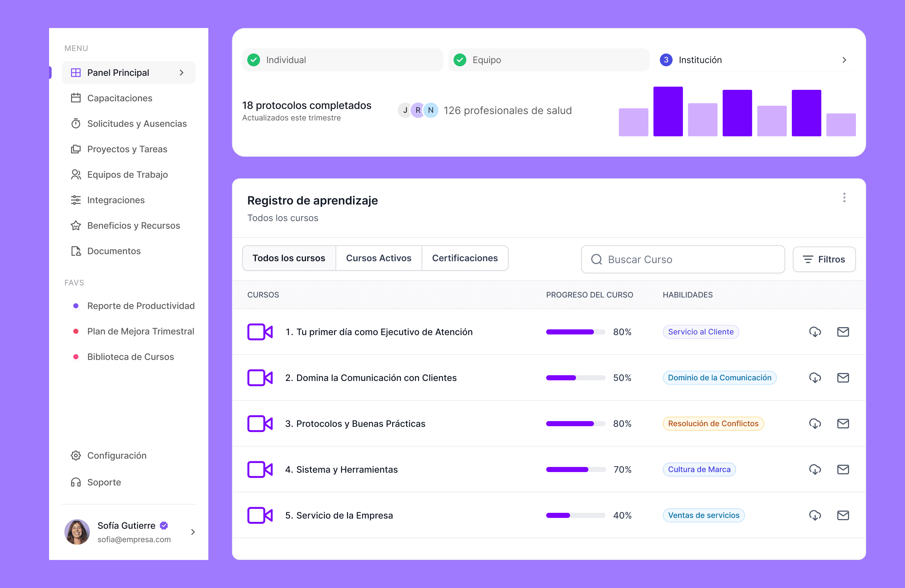Click the download icon for Tu primer día course
905x588 pixels.
tap(815, 332)
